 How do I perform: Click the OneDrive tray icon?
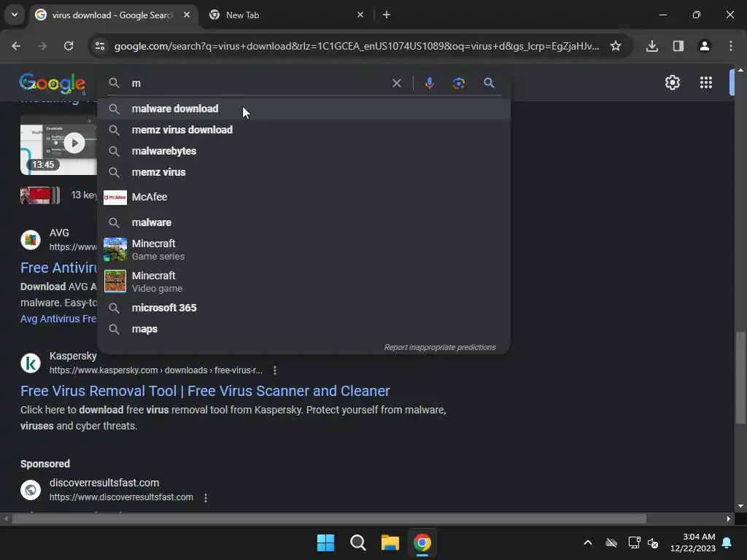tap(611, 542)
